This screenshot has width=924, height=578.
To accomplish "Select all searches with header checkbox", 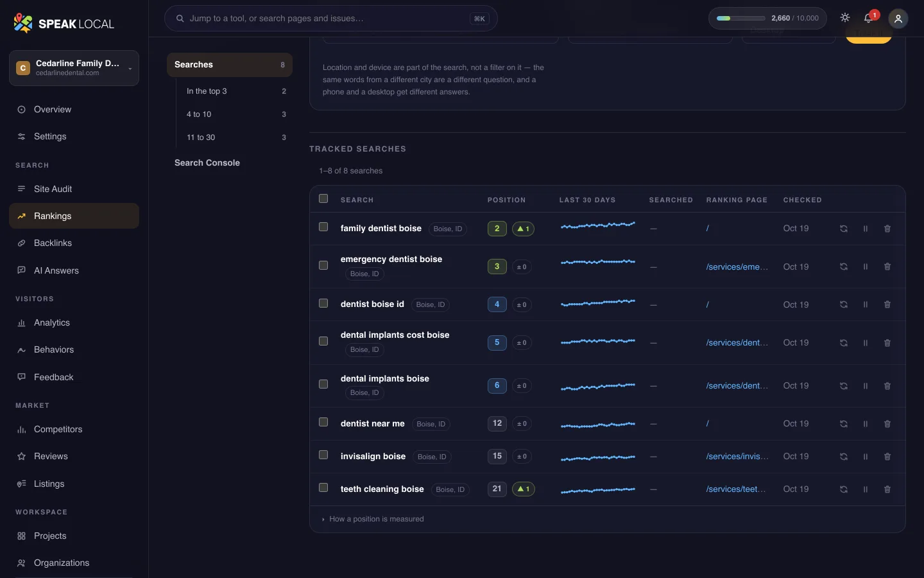I will tap(323, 199).
